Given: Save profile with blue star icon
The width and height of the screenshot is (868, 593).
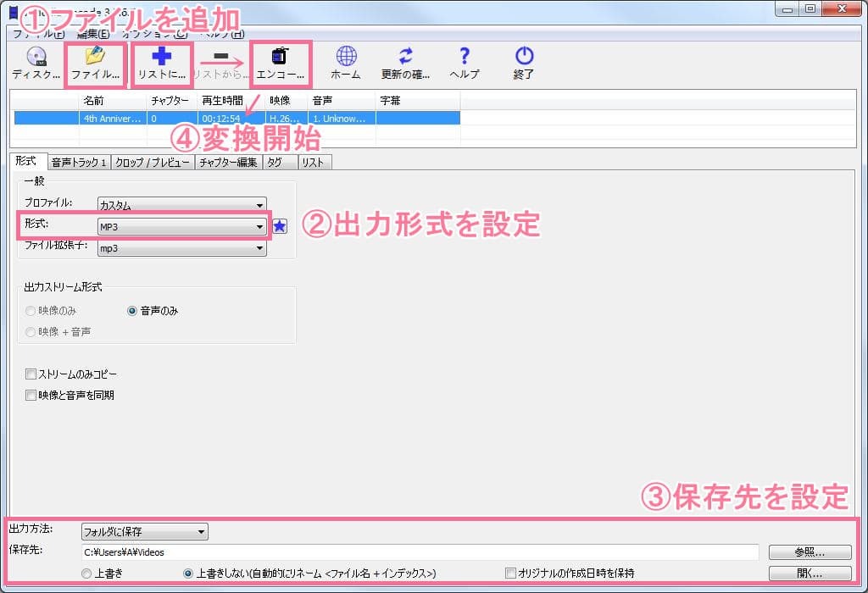Looking at the screenshot, I should (280, 225).
